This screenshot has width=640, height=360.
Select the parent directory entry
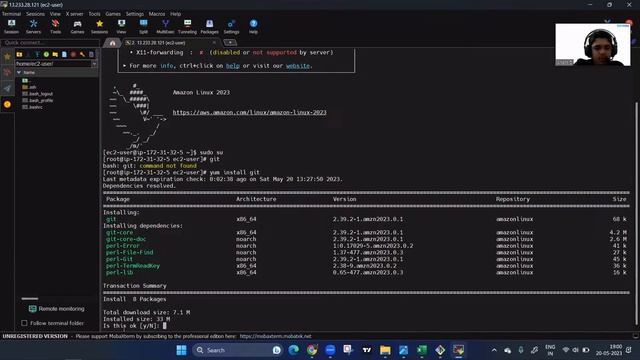26,80
